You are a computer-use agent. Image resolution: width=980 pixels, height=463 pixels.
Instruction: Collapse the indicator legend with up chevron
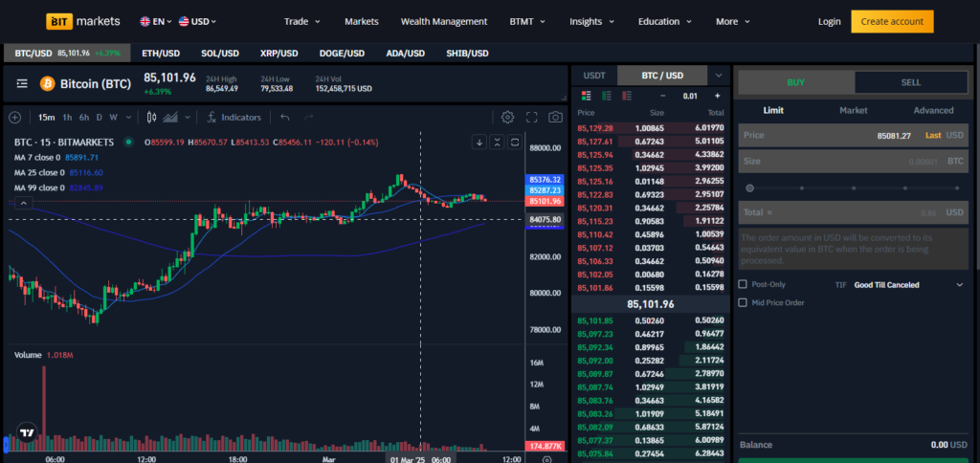23,203
